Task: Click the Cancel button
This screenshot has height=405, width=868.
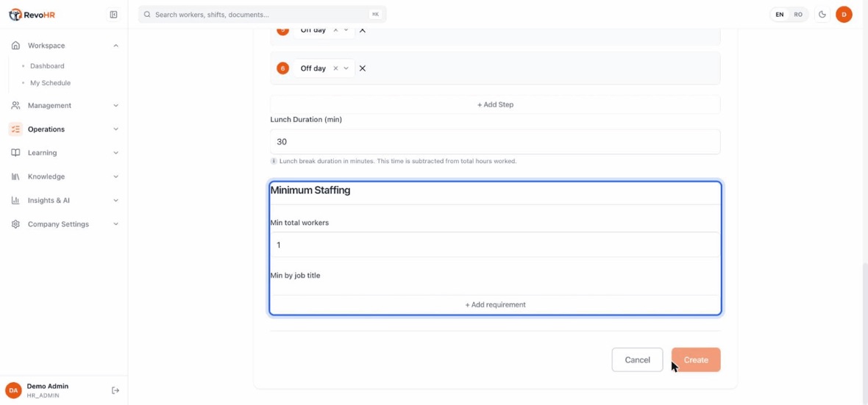Action: tap(637, 359)
